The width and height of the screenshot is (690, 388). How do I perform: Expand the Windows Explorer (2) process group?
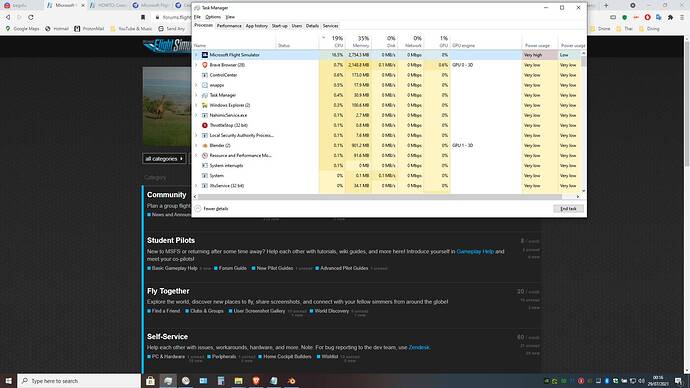click(196, 106)
